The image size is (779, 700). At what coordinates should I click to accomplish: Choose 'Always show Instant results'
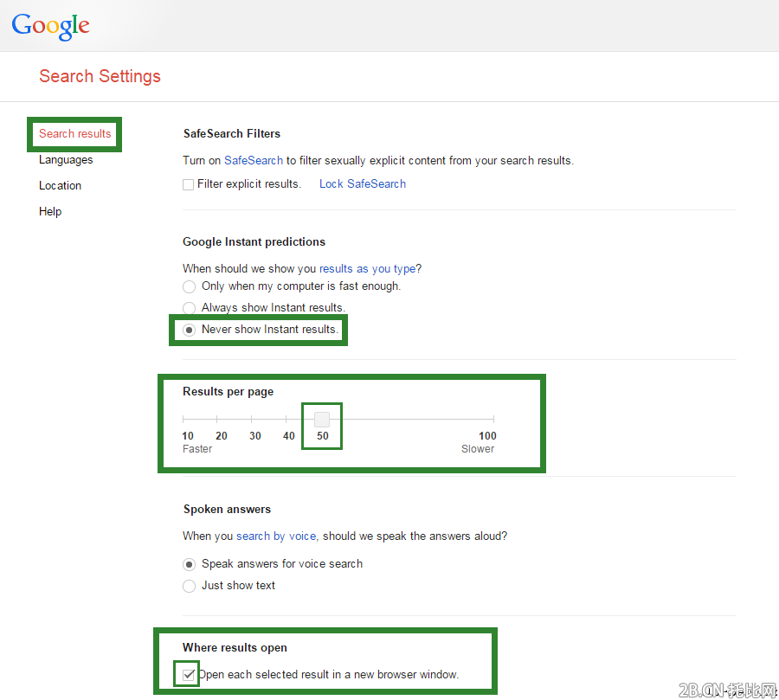[x=189, y=308]
